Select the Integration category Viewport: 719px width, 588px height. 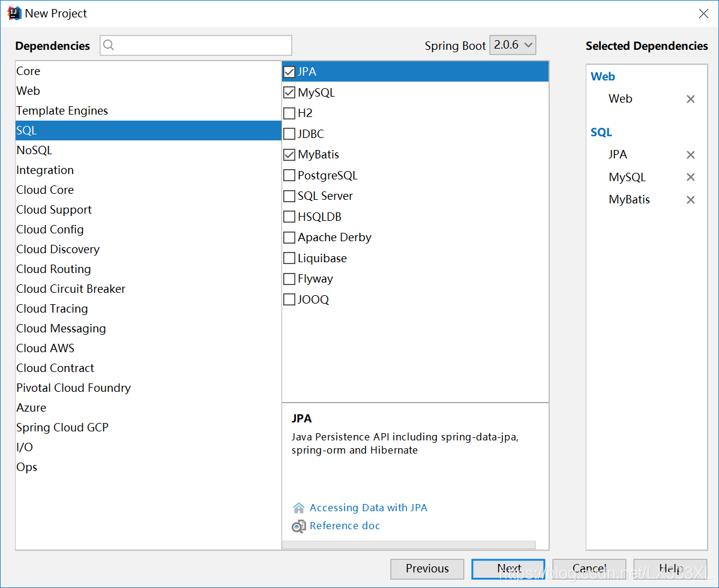click(x=148, y=170)
